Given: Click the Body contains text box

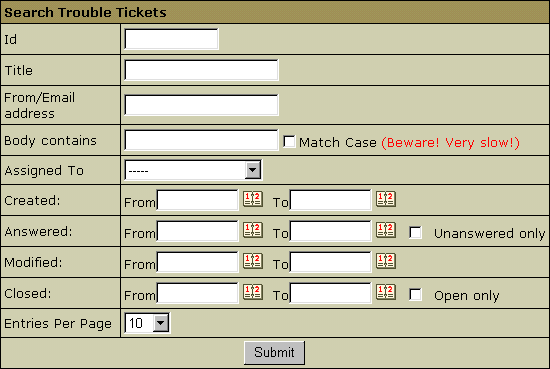Looking at the screenshot, I should [x=201, y=140].
